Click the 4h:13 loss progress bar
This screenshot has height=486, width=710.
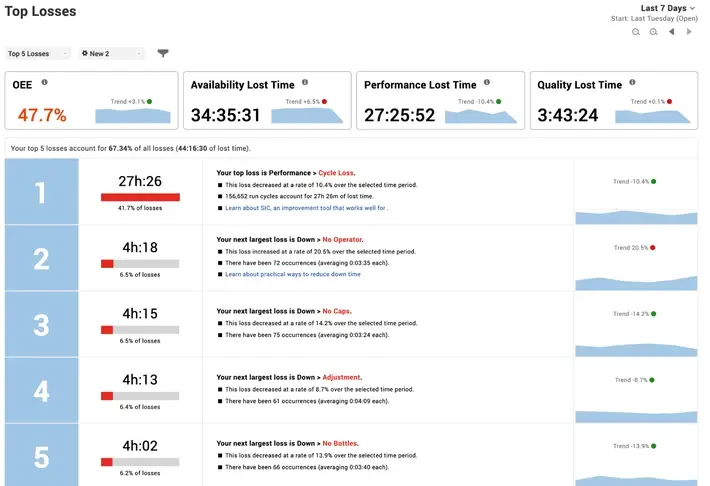[140, 396]
